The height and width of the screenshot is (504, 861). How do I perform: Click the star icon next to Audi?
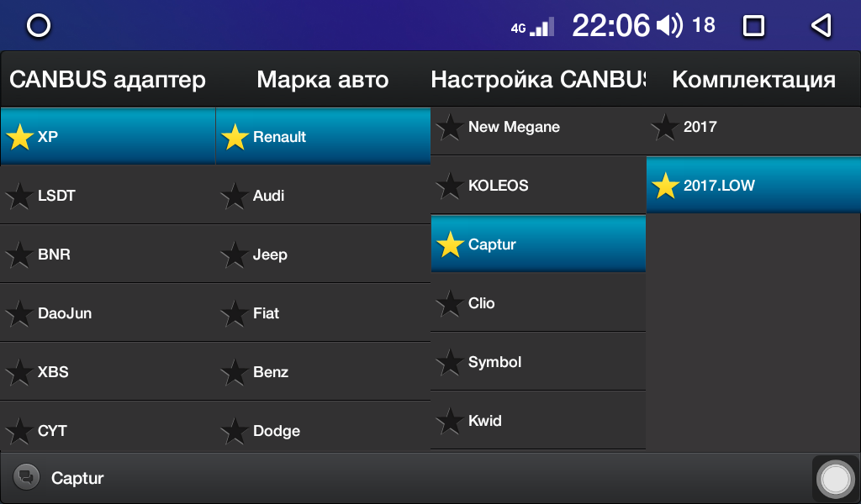(x=234, y=197)
